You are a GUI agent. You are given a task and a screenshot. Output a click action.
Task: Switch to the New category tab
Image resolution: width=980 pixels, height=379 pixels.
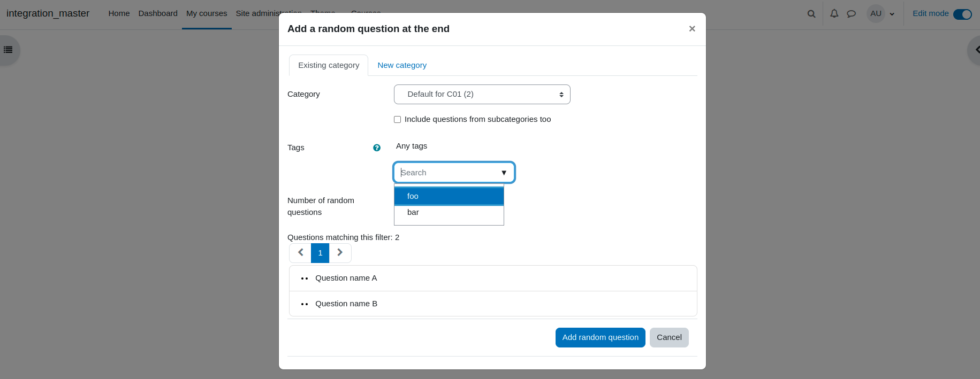coord(402,65)
